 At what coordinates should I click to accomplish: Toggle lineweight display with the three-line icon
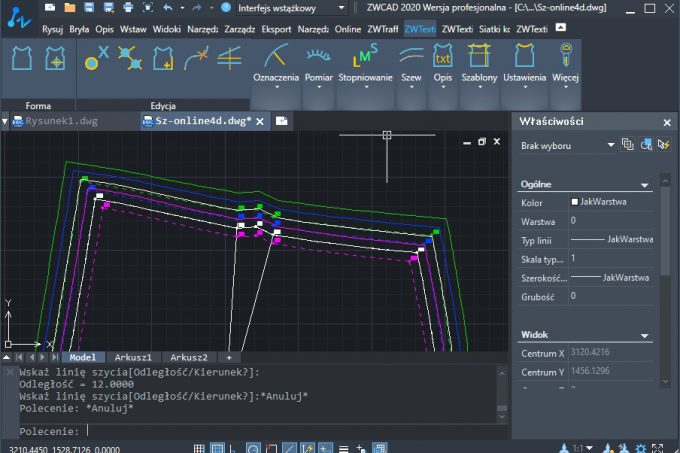pos(343,449)
